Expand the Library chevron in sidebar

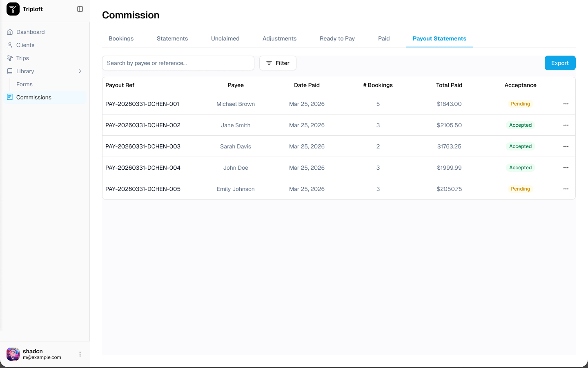coord(80,71)
